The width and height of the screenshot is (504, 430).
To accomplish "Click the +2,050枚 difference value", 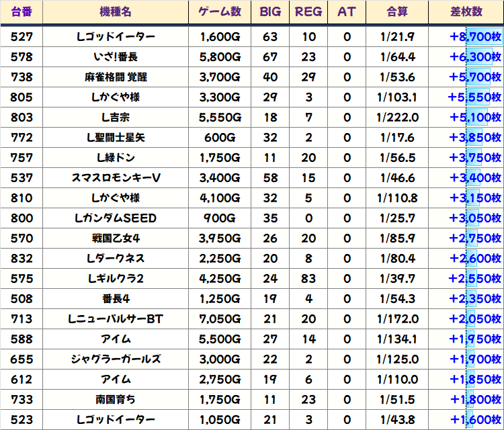I will [475, 318].
